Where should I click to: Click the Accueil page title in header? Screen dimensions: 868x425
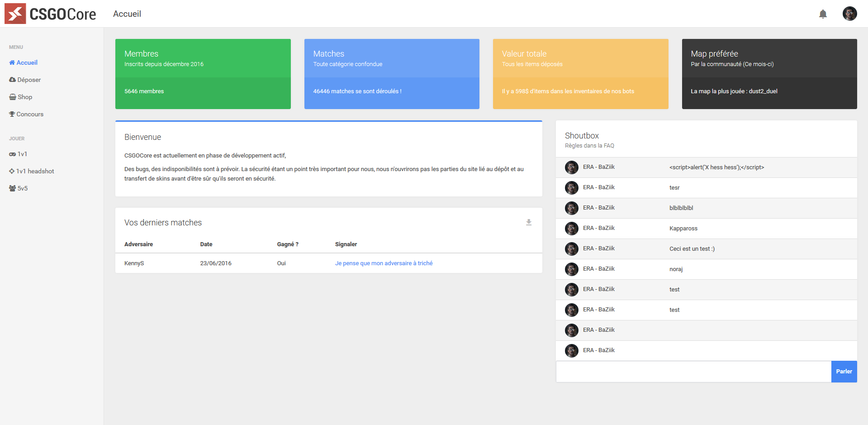127,14
